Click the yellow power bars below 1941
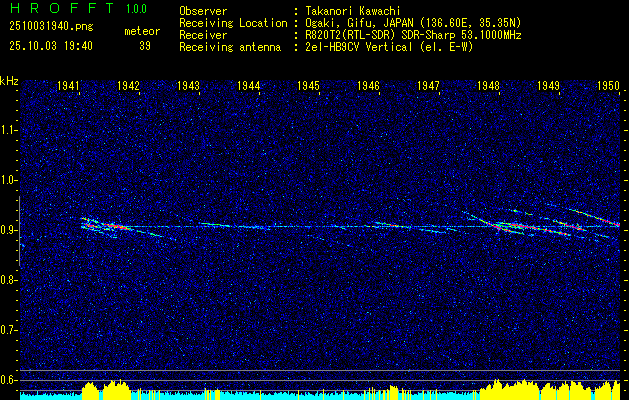 click(106, 389)
